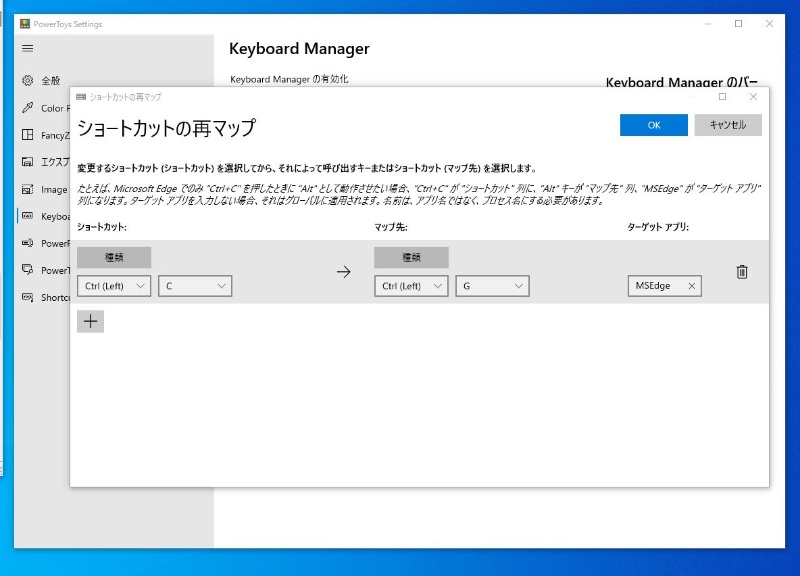
Task: Click the MSEdge target app field
Action: 656,286
